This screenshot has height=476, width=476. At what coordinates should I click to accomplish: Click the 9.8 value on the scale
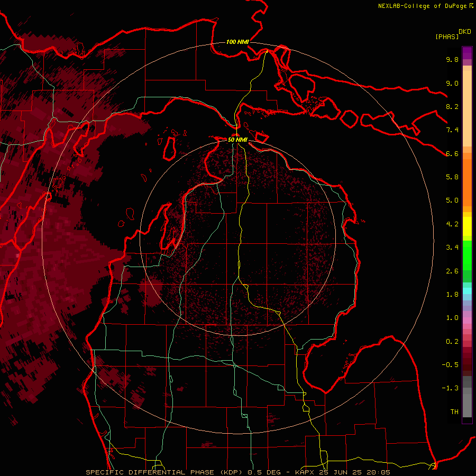coord(452,59)
